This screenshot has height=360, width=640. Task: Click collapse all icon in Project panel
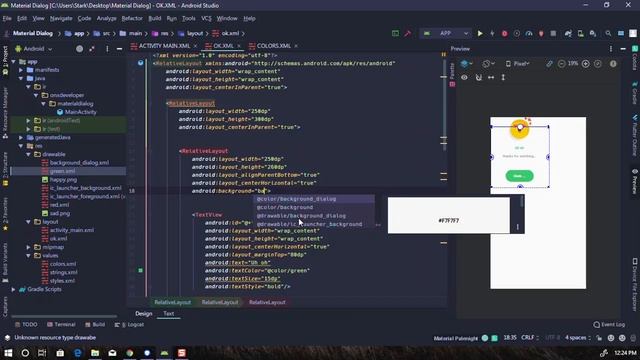(x=92, y=49)
